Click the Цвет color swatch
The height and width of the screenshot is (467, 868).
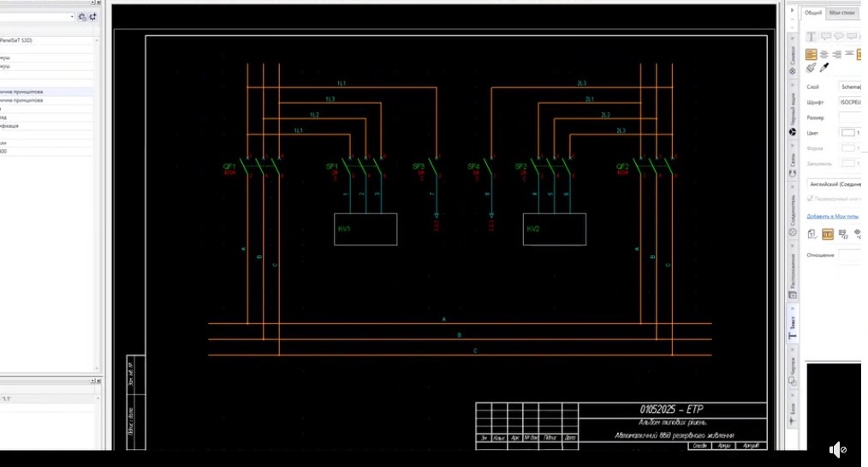coord(848,133)
